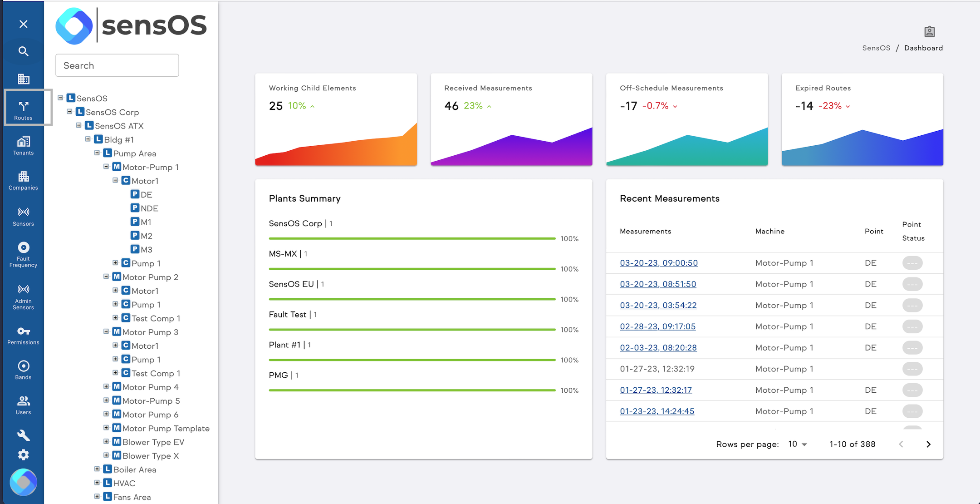
Task: Collapse the Bldg #1 node
Action: (x=88, y=139)
